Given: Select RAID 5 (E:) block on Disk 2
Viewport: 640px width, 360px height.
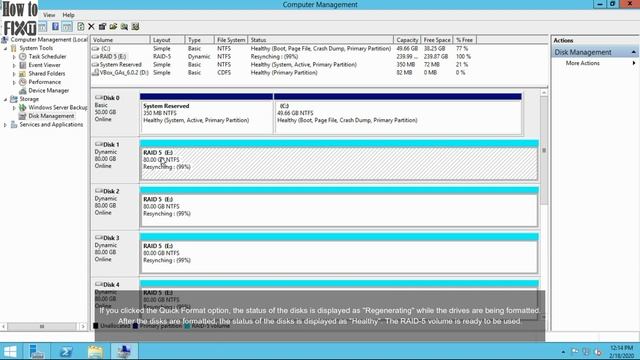Looking at the screenshot, I should tap(339, 207).
